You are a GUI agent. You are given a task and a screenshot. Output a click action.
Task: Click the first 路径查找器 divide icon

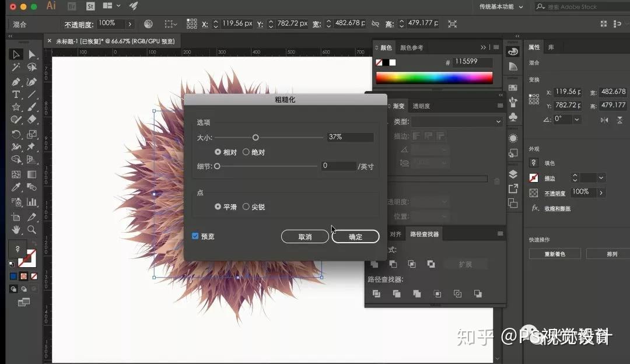(x=376, y=293)
